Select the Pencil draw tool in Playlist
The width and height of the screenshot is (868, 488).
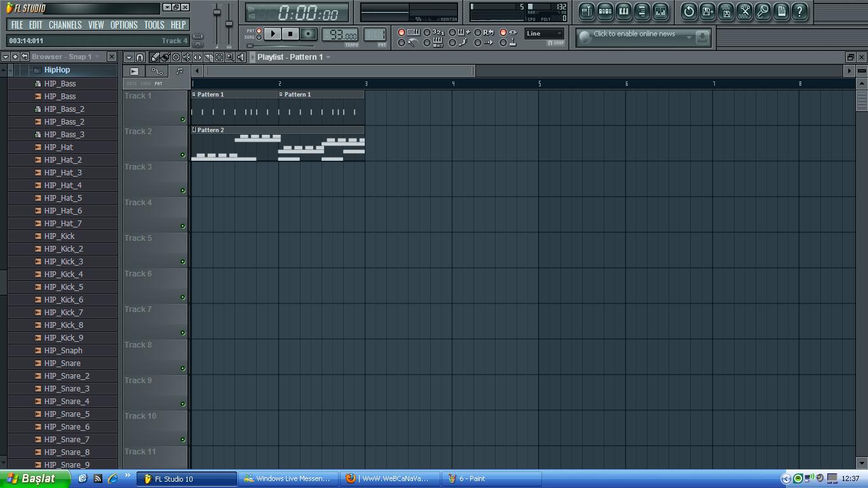(x=155, y=57)
